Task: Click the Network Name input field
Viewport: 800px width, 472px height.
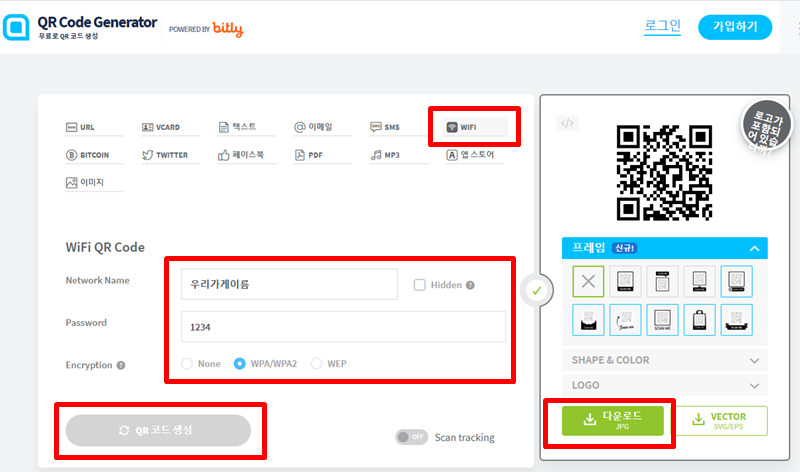Action: [289, 284]
